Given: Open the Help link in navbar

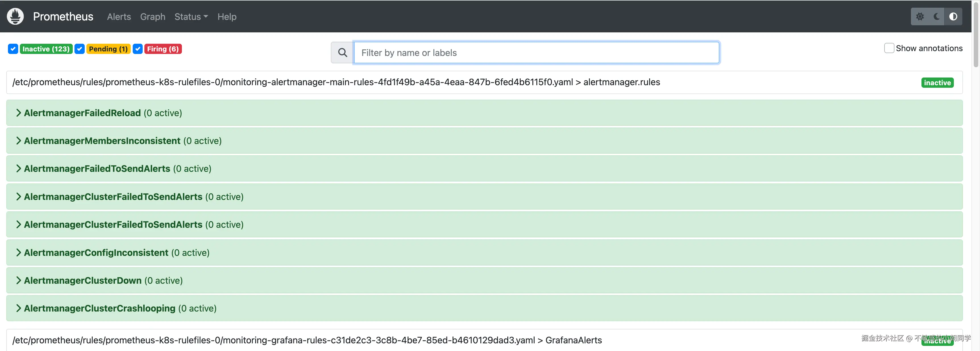Looking at the screenshot, I should pos(227,17).
